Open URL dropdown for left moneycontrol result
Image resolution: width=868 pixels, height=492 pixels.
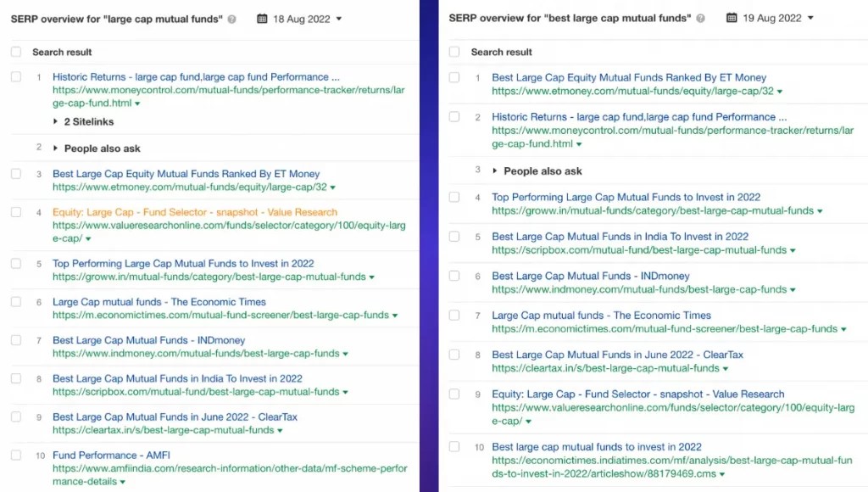[x=137, y=103]
